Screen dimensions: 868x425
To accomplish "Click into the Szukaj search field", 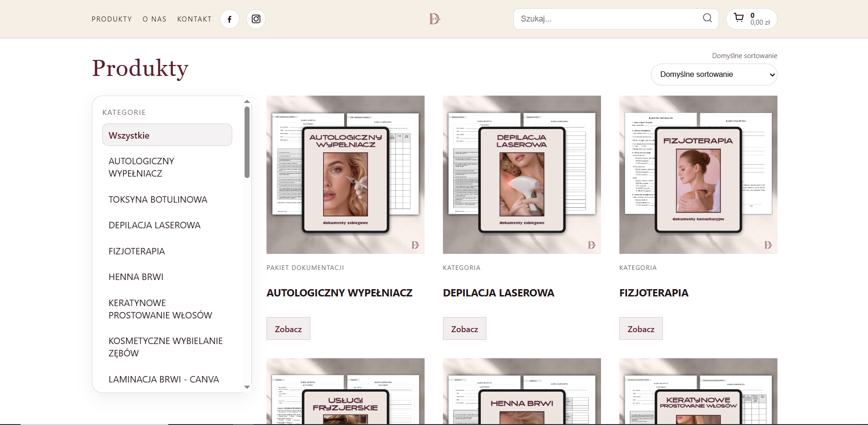I will (608, 19).
